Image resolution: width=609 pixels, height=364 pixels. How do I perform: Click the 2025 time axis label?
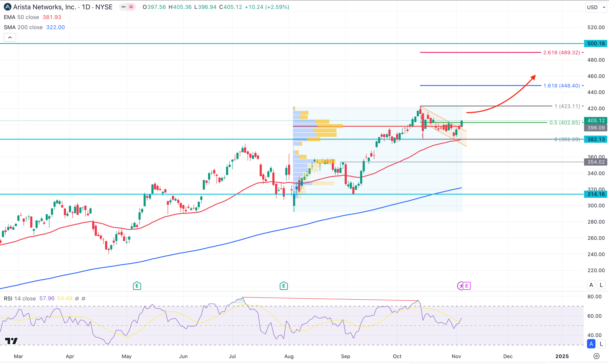(x=562, y=356)
